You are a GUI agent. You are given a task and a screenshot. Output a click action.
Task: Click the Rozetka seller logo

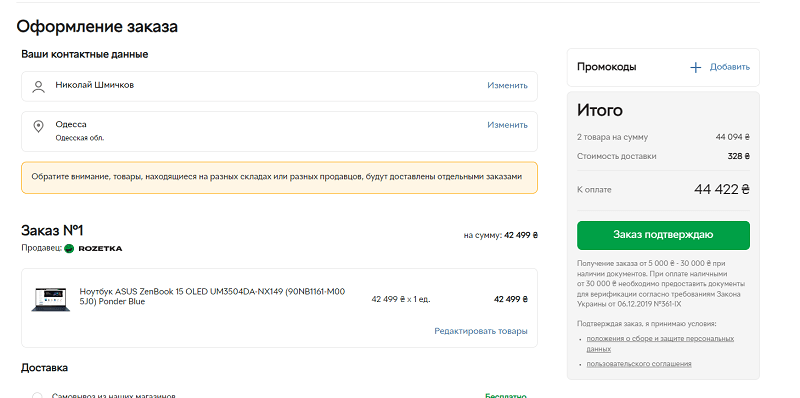[93, 248]
